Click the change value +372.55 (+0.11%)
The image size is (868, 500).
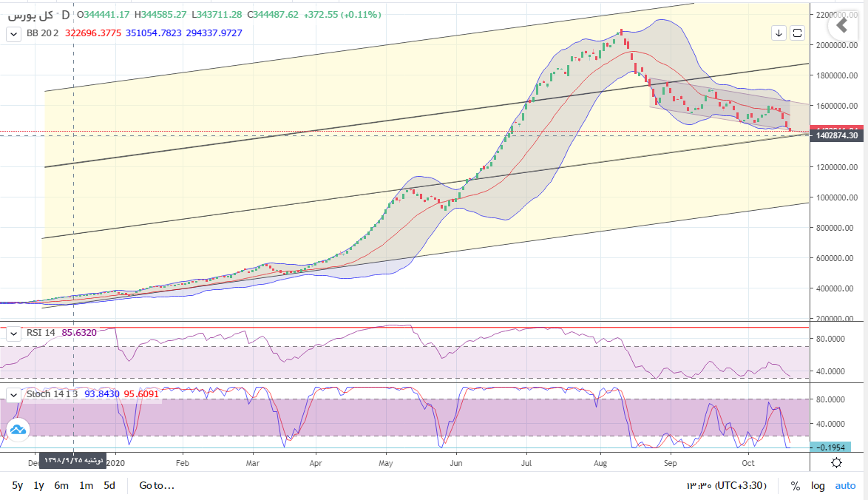pyautogui.click(x=342, y=15)
